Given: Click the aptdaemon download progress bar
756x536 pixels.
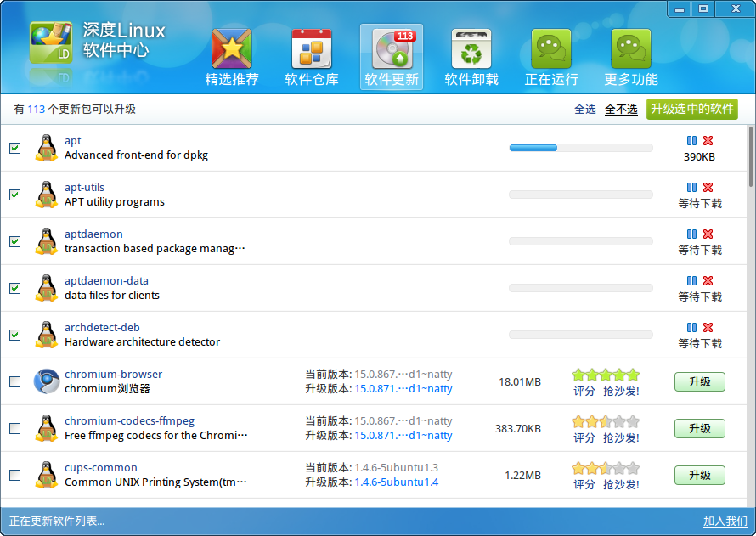Looking at the screenshot, I should click(581, 241).
